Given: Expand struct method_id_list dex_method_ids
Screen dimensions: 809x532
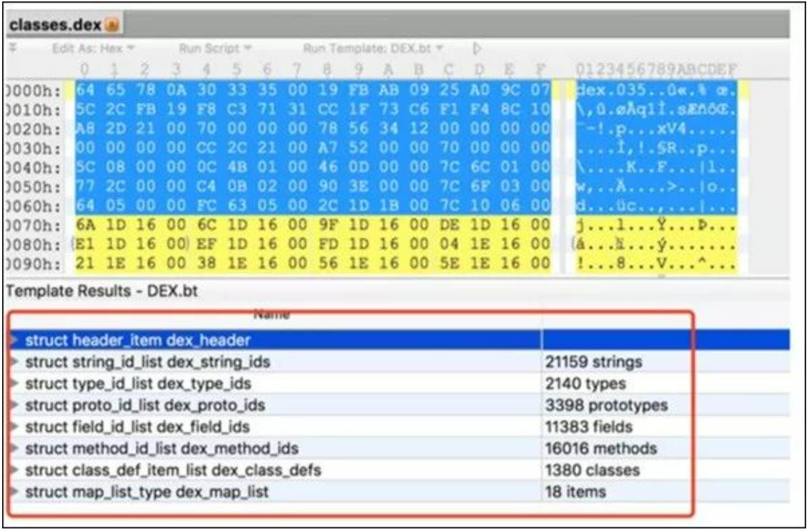Looking at the screenshot, I should [14, 448].
